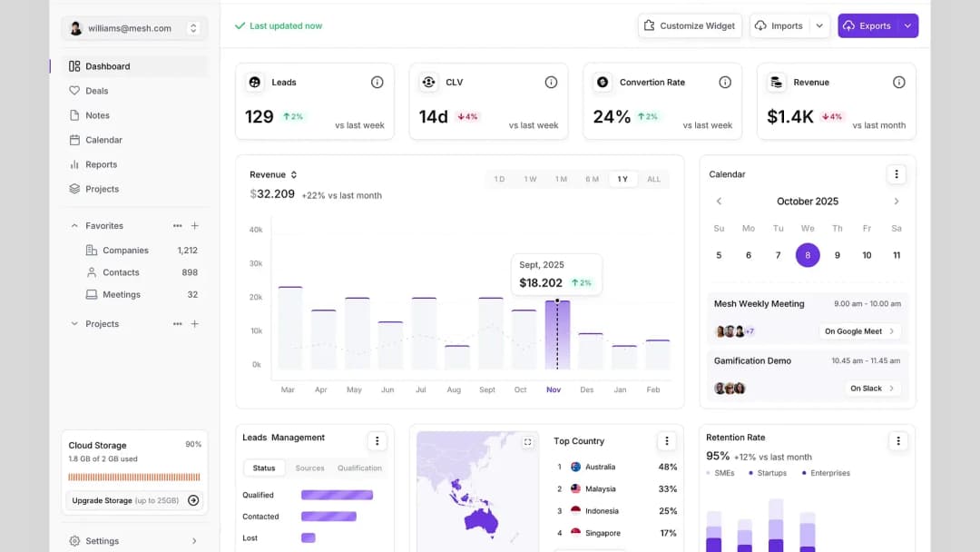Click the Upgrade Storage arrow icon
This screenshot has height=552, width=980.
193,500
